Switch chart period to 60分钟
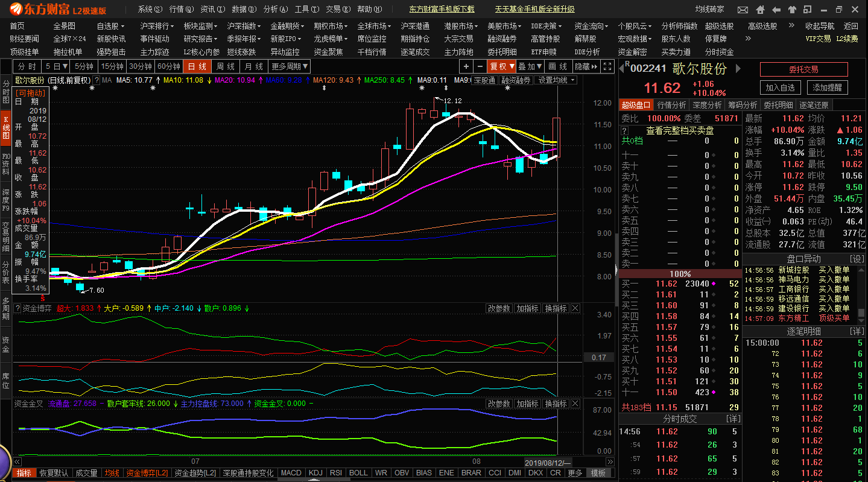Screen dimensions: 868x482 coord(169,66)
